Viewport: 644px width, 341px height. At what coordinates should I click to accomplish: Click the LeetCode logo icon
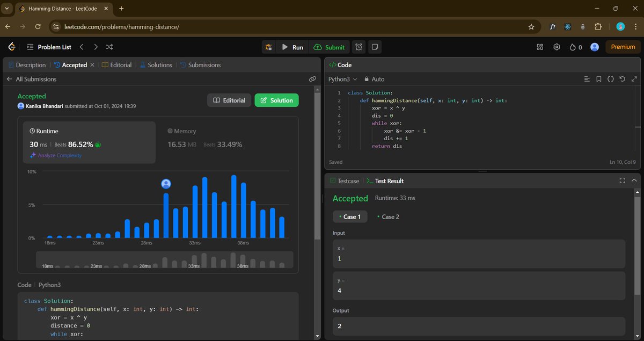coord(12,47)
